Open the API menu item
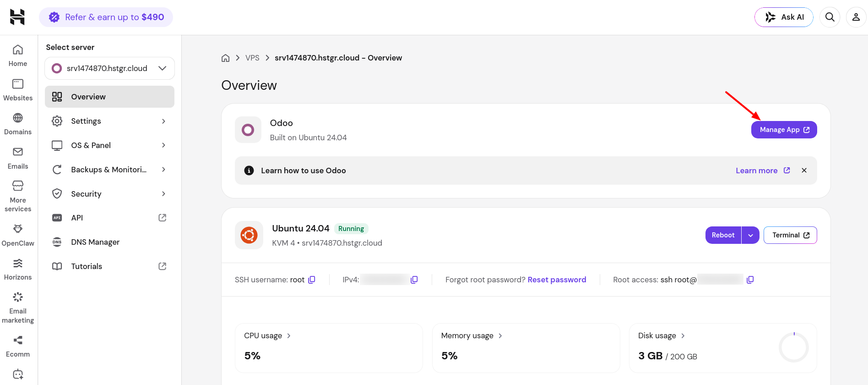 pos(109,218)
